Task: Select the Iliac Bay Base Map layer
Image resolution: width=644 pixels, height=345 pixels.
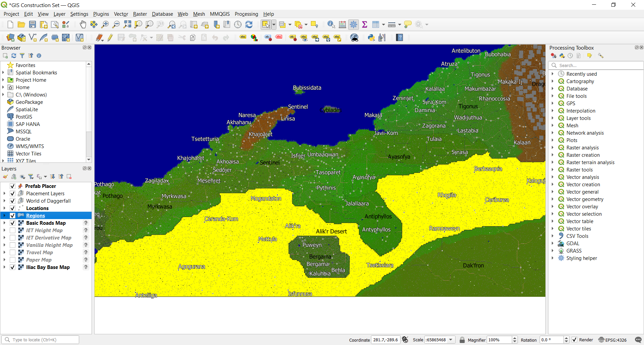Action: [x=48, y=267]
